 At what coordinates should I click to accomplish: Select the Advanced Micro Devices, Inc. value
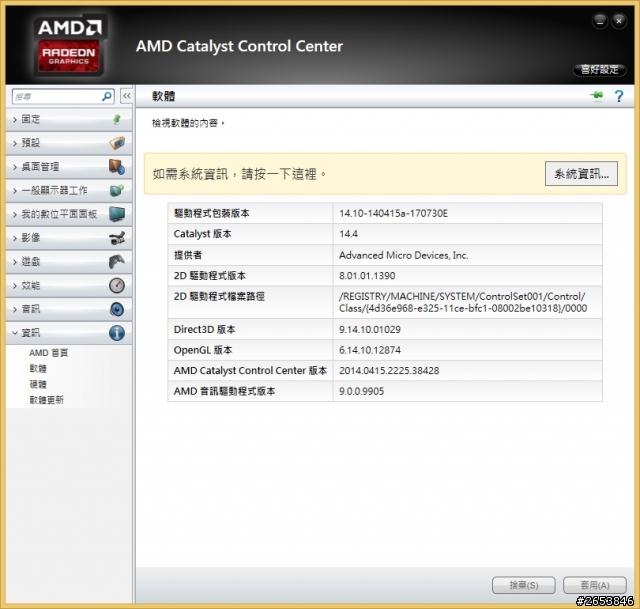pyautogui.click(x=404, y=256)
